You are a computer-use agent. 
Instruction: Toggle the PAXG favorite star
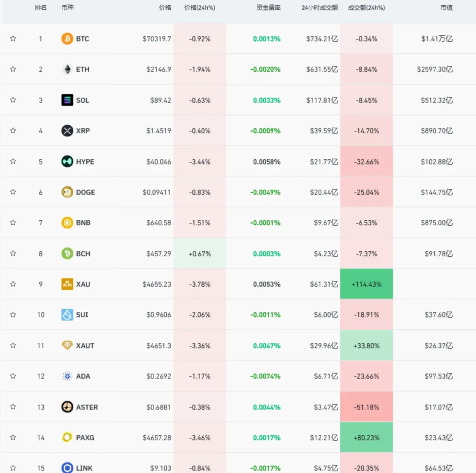(13, 437)
